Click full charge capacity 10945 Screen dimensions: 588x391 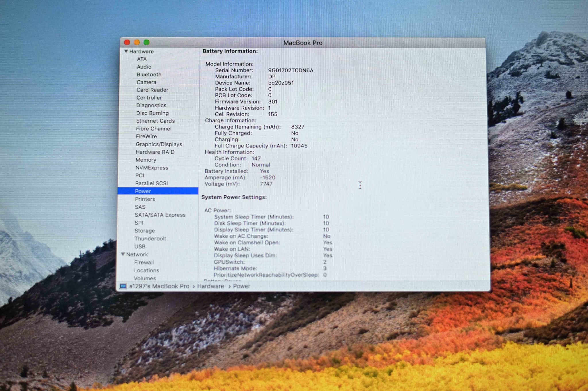click(299, 146)
